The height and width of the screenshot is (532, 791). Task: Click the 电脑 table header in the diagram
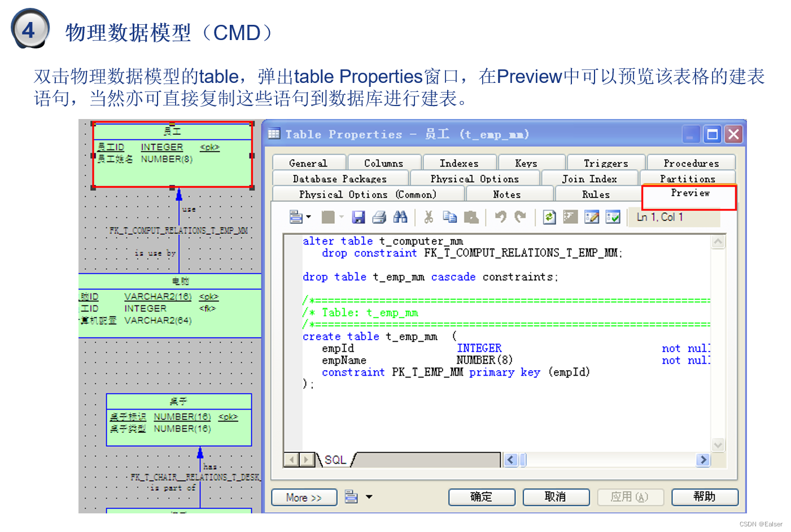181,282
